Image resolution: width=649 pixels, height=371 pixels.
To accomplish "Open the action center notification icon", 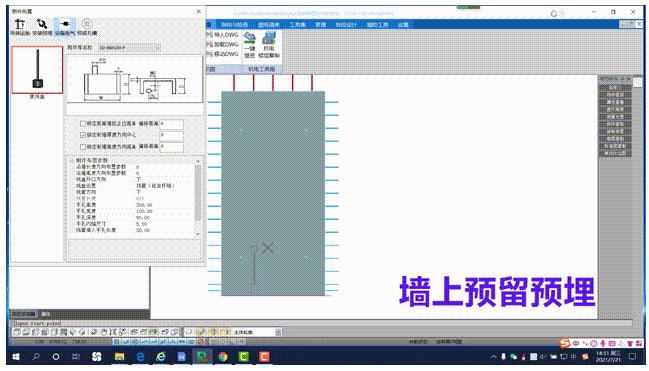I will click(632, 356).
